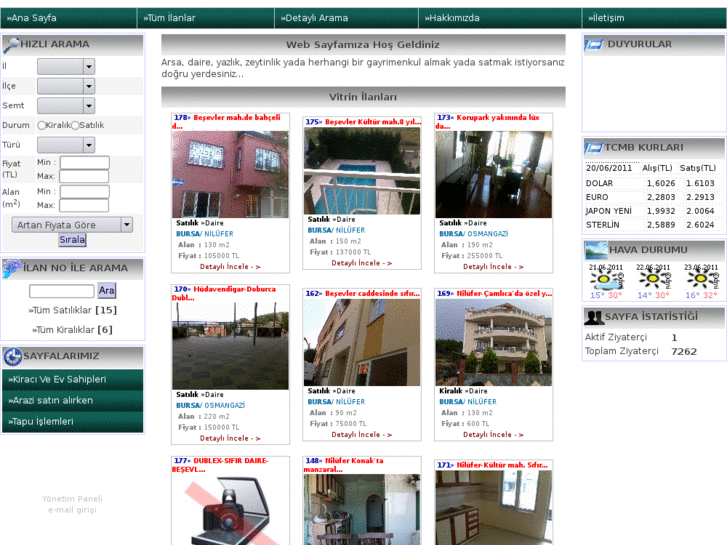This screenshot has width=727, height=545.
Task: Open the pool photo of listing 175
Action: pos(362,171)
